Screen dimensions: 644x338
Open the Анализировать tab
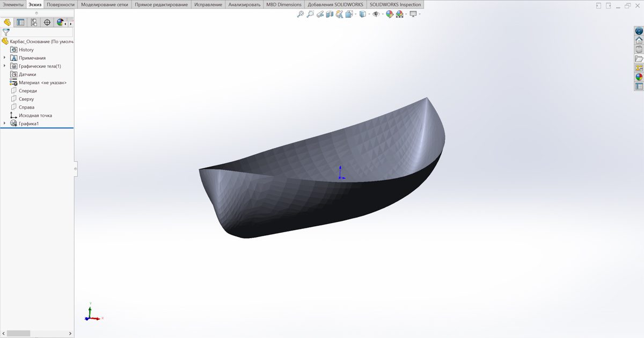pos(244,4)
